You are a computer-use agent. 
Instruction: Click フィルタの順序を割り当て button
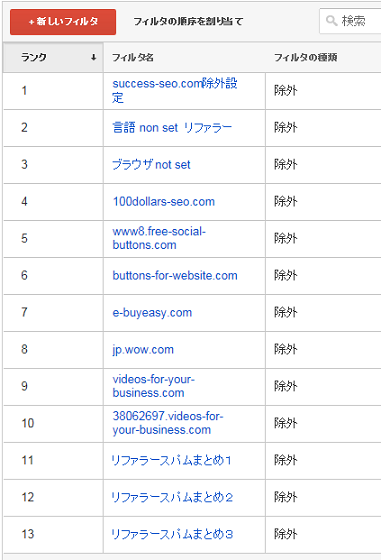188,21
